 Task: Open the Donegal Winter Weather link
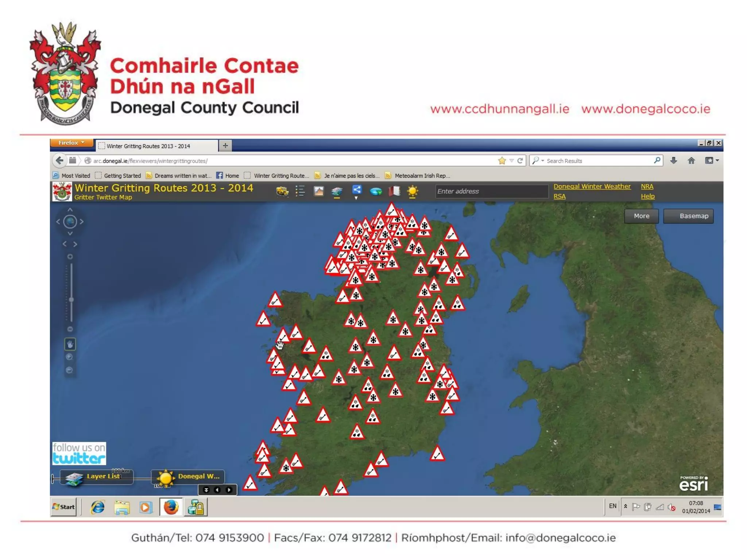[x=592, y=186]
